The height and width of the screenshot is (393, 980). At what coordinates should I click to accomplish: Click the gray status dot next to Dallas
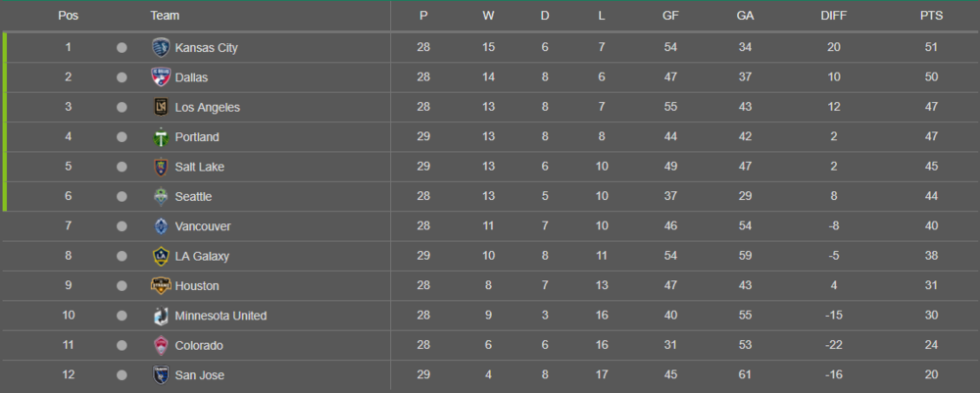click(x=122, y=77)
